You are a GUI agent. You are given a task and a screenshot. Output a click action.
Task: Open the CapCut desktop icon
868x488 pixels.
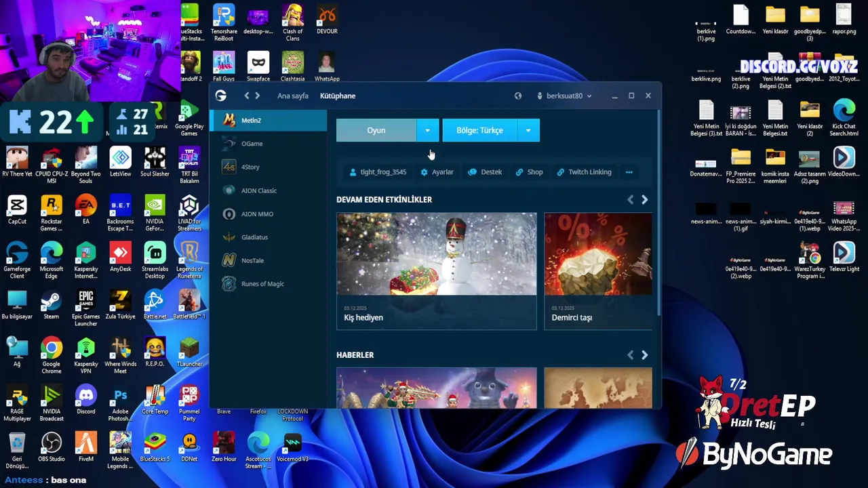pyautogui.click(x=17, y=209)
